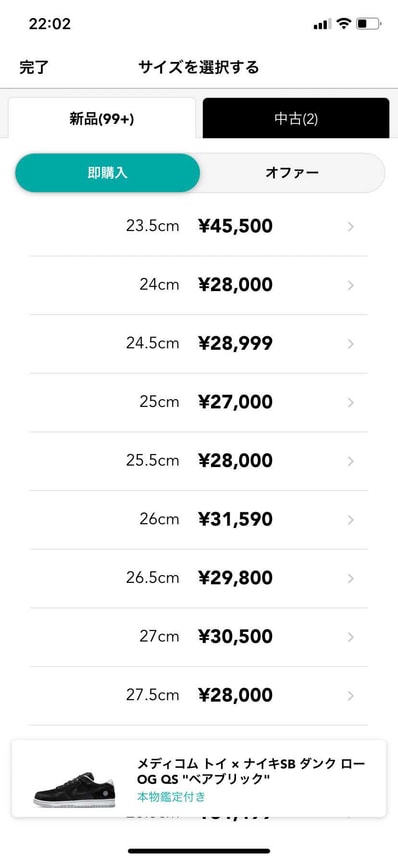Select the 中古(2) tab
Viewport: 398px width, 861px height.
point(296,119)
